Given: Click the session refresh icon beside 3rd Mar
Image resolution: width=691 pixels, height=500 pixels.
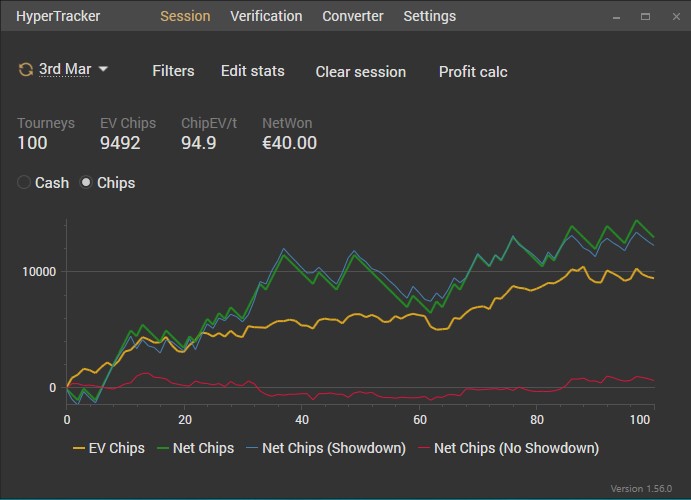Looking at the screenshot, I should pos(25,70).
